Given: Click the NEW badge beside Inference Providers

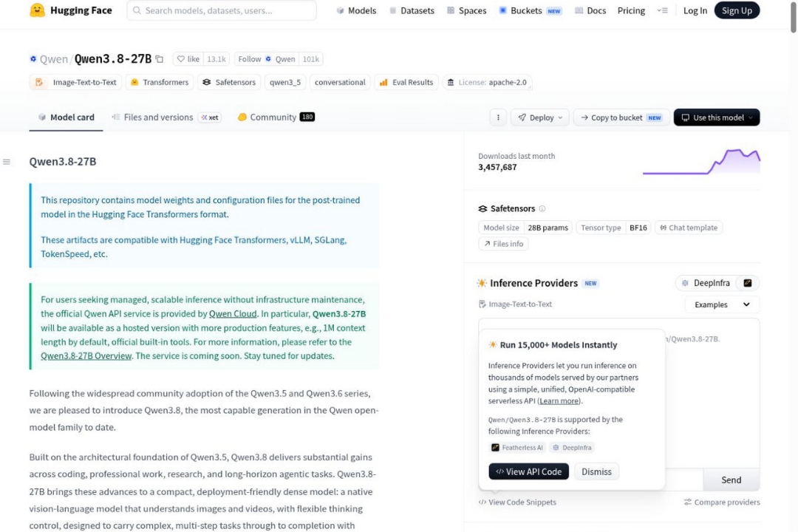Looking at the screenshot, I should tap(590, 284).
